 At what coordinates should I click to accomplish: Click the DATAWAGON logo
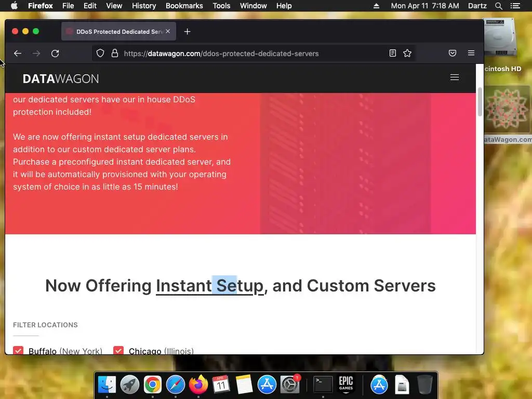61,79
